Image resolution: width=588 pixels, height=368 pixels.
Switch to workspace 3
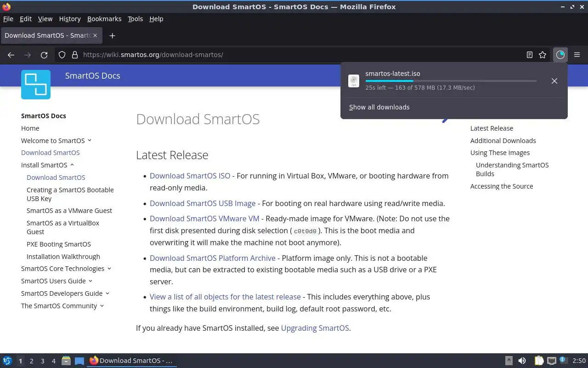[42, 361]
